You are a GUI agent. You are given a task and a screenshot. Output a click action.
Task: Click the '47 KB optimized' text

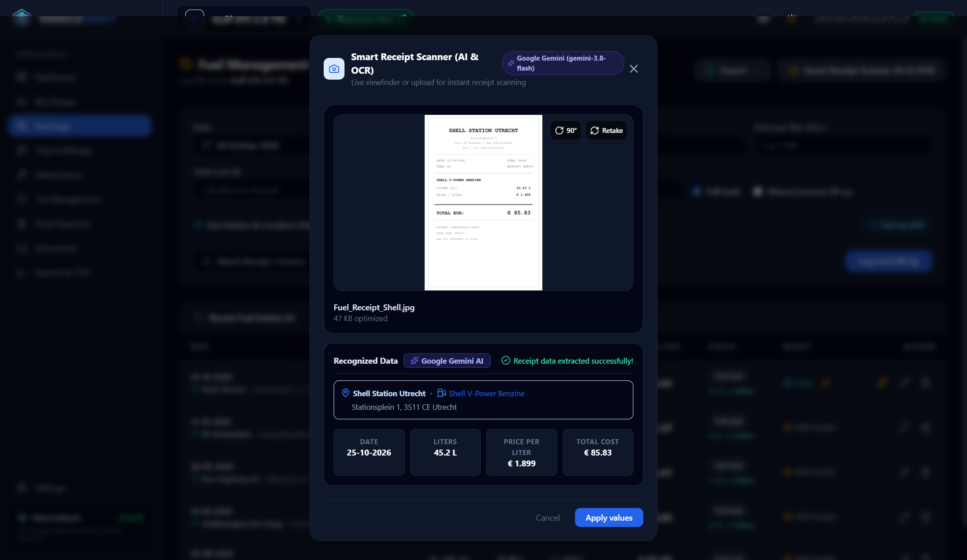click(360, 318)
